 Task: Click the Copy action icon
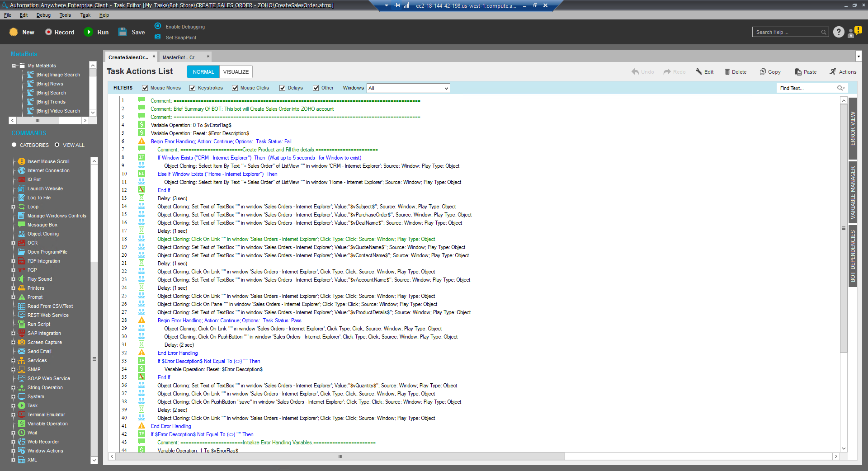tap(763, 72)
